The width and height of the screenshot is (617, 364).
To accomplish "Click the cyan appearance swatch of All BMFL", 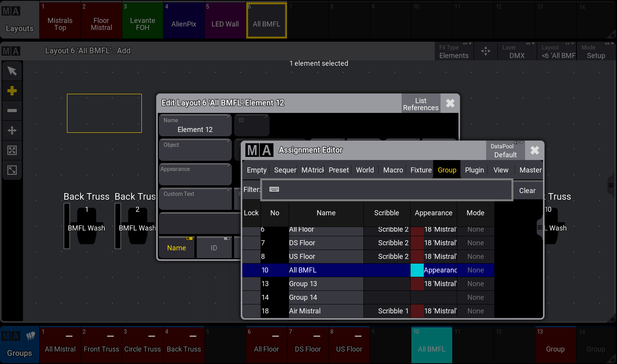I will pos(417,270).
